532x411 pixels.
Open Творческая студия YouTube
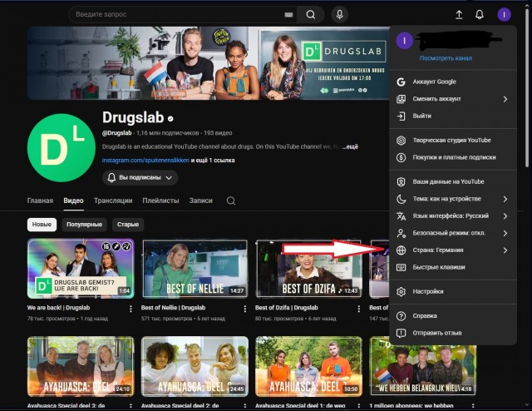point(453,140)
